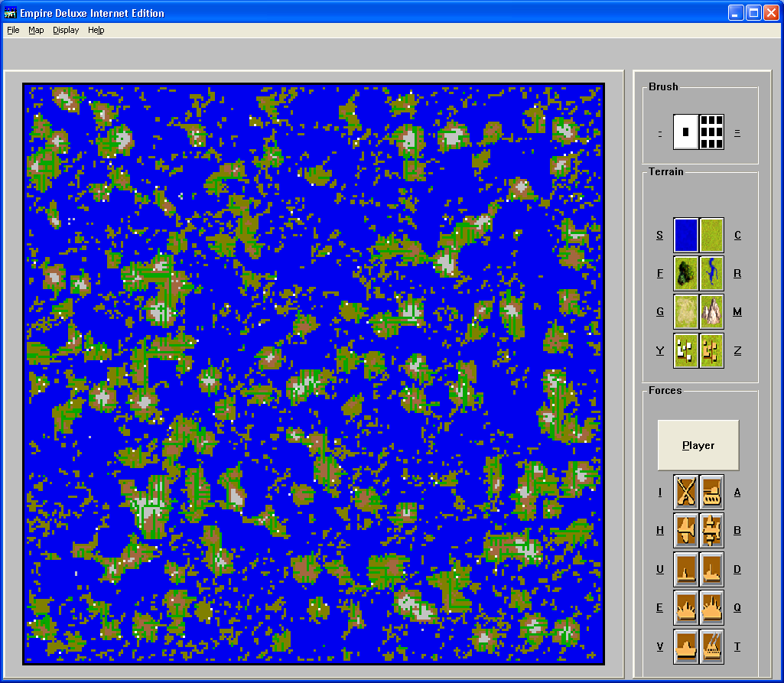784x683 pixels.
Task: Select the 3x3 grid brush size
Action: coord(712,132)
